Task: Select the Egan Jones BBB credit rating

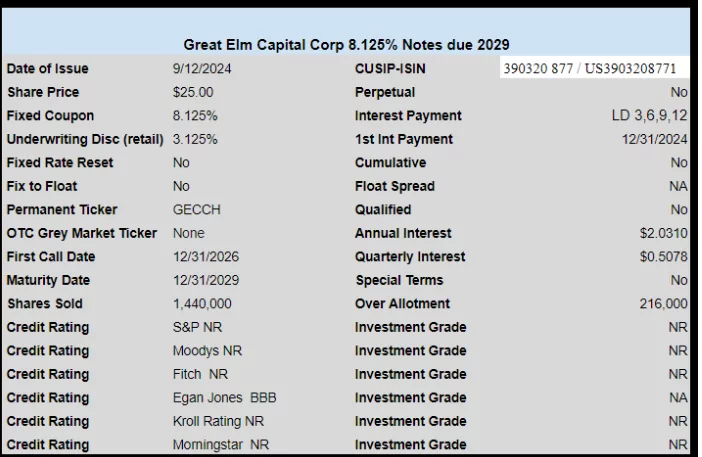Action: (x=224, y=397)
